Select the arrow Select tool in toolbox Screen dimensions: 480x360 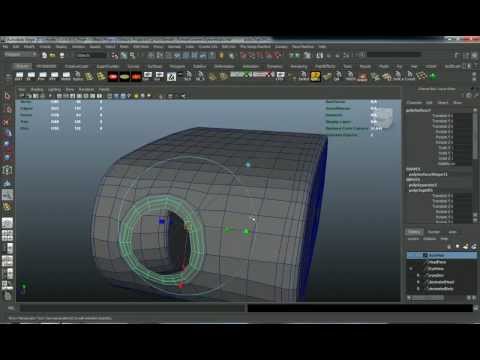pos(7,96)
